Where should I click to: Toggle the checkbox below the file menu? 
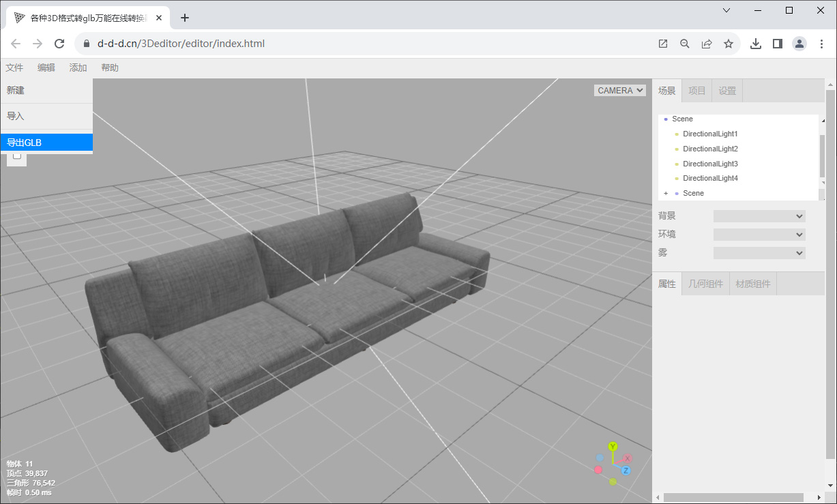[x=17, y=156]
